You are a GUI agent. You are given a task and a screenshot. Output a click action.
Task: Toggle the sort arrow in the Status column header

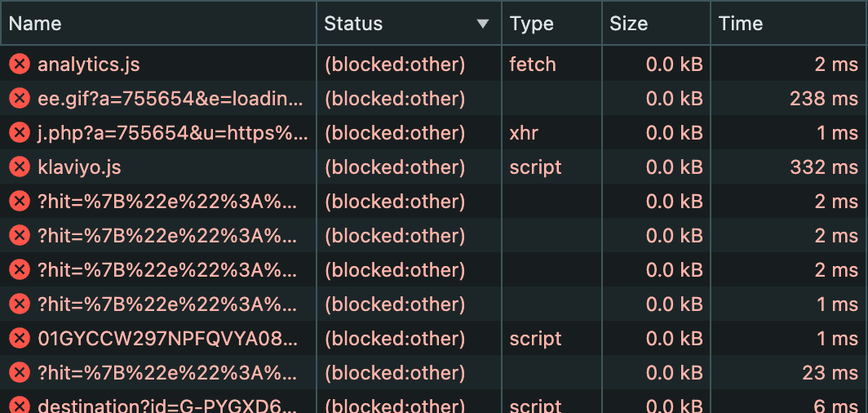tap(483, 24)
